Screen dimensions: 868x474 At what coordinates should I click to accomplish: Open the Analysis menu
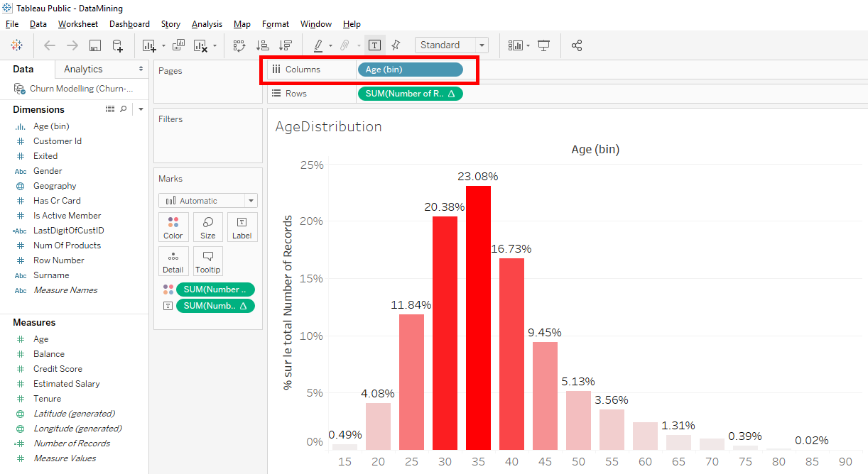tap(207, 24)
